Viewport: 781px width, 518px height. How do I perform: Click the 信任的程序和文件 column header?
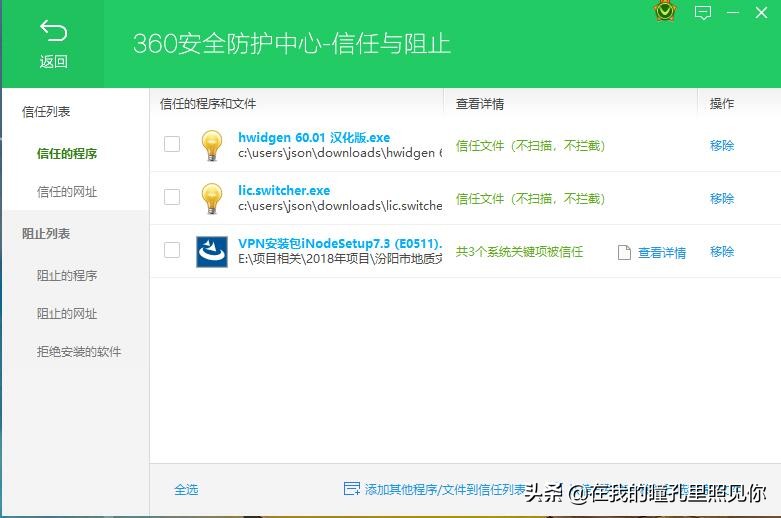point(208,104)
